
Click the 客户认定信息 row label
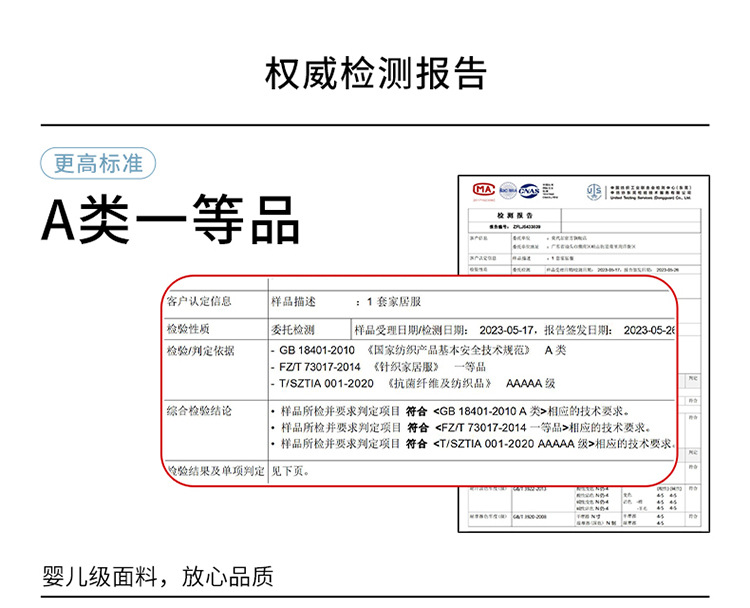pos(199,301)
